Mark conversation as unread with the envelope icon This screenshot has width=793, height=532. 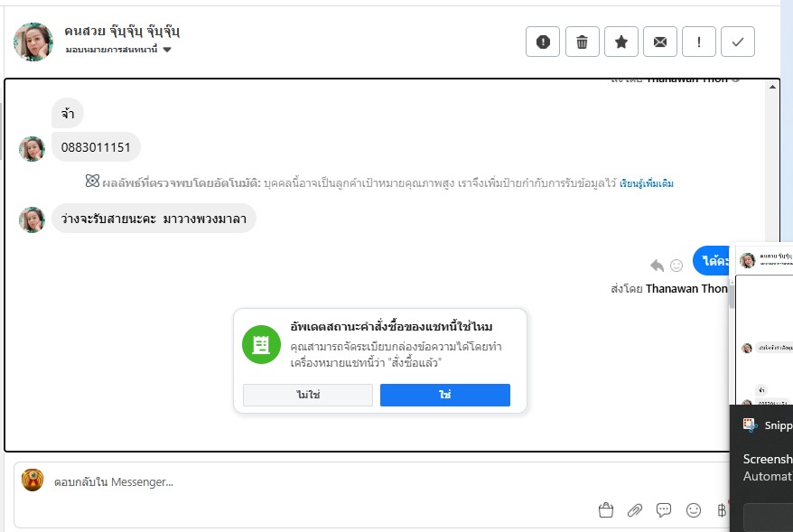tap(660, 42)
